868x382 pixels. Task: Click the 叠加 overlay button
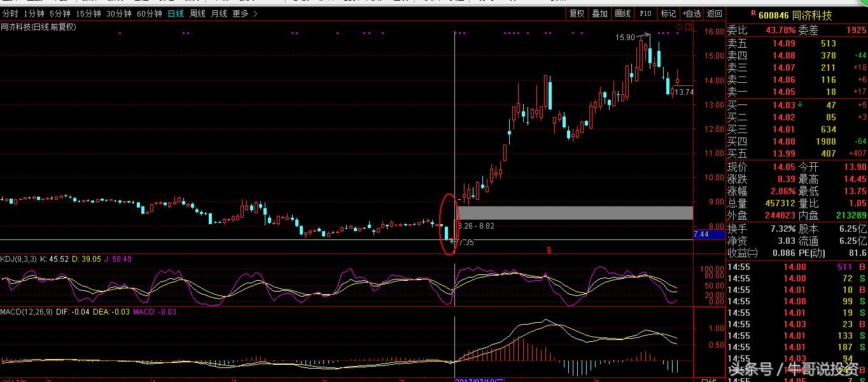click(x=599, y=13)
